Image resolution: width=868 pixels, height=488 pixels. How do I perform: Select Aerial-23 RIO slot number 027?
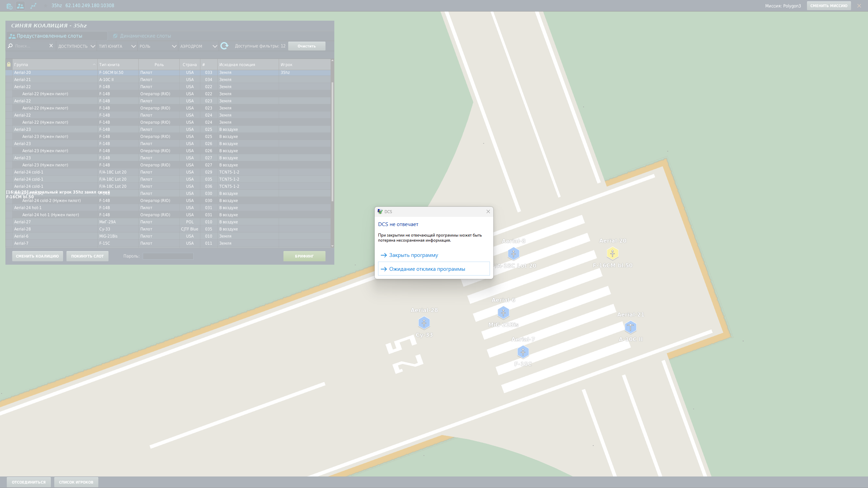(168, 165)
